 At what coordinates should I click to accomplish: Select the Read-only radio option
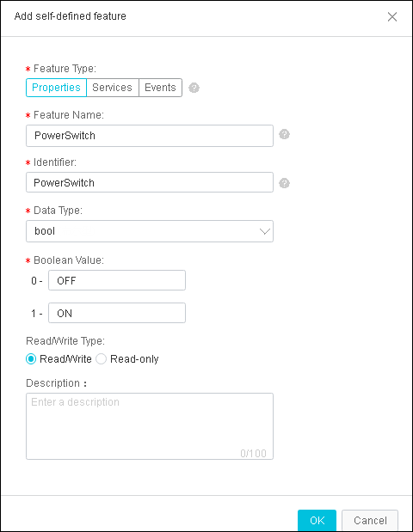coord(101,359)
